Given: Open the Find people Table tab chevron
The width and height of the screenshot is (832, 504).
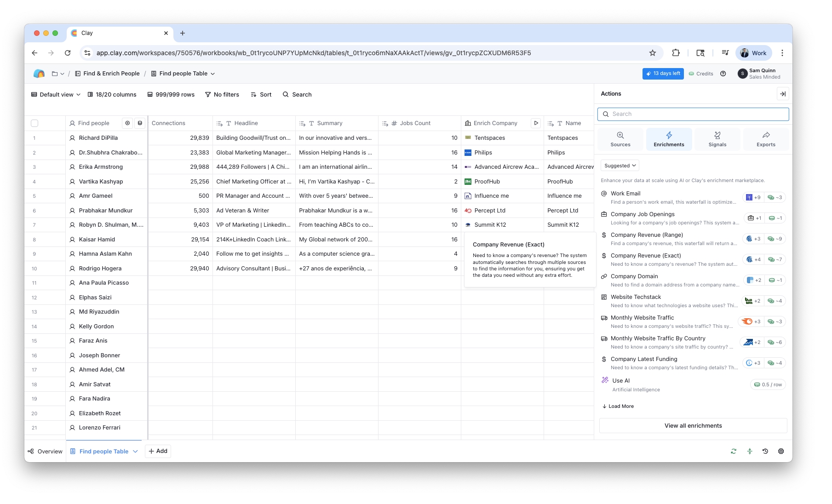Looking at the screenshot, I should click(135, 452).
